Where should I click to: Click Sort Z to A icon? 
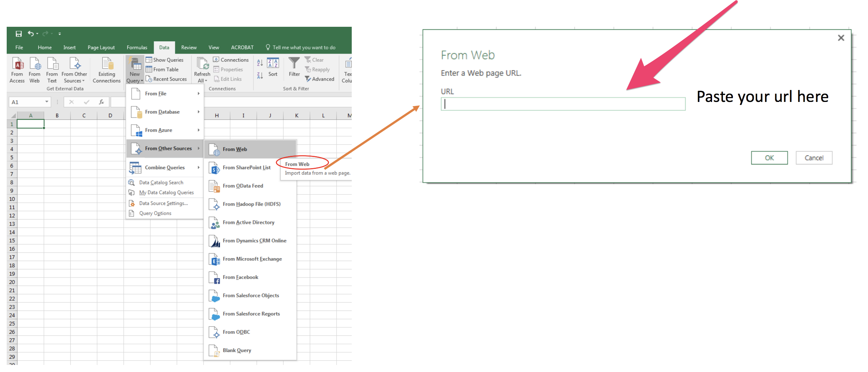[260, 76]
